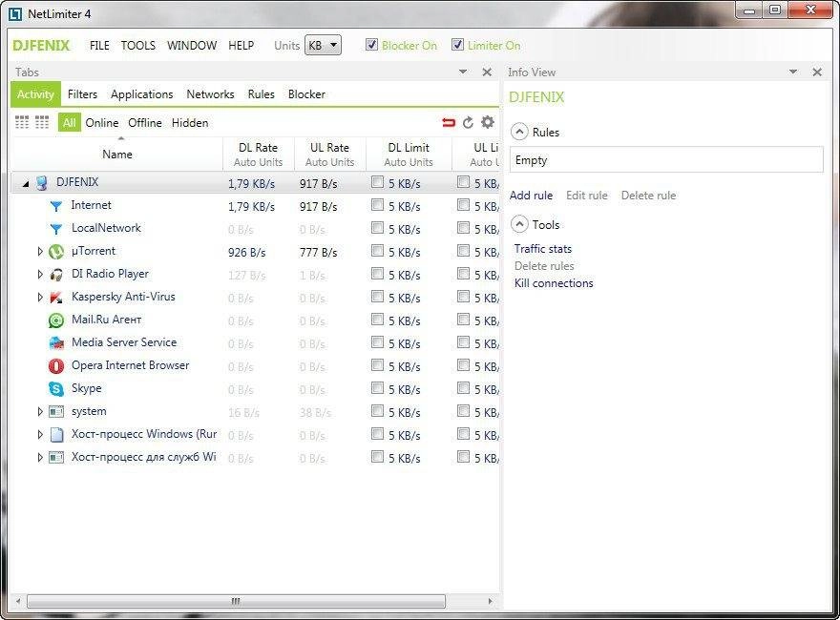Sort by the DL Rate column header
840x620 pixels.
pos(259,155)
